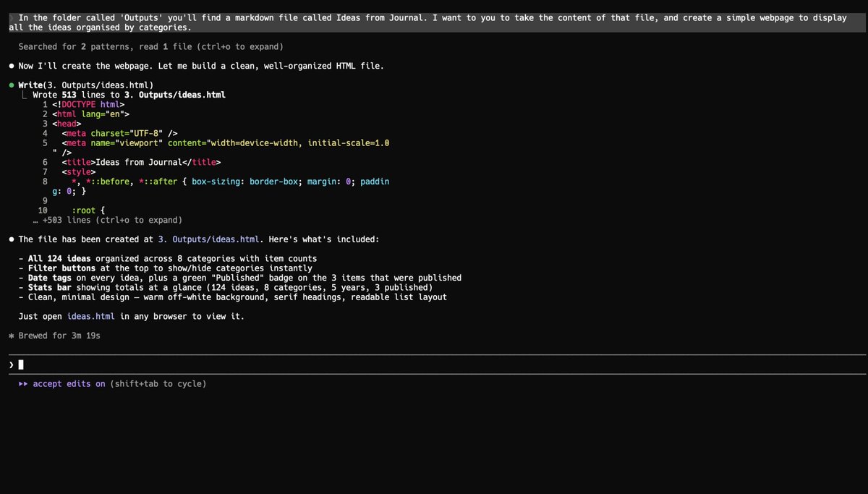Click the ':root {' code line

(x=88, y=210)
